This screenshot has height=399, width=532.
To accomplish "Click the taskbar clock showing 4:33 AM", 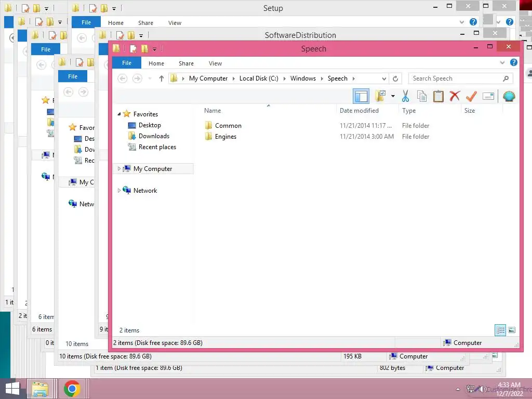I will (x=509, y=389).
